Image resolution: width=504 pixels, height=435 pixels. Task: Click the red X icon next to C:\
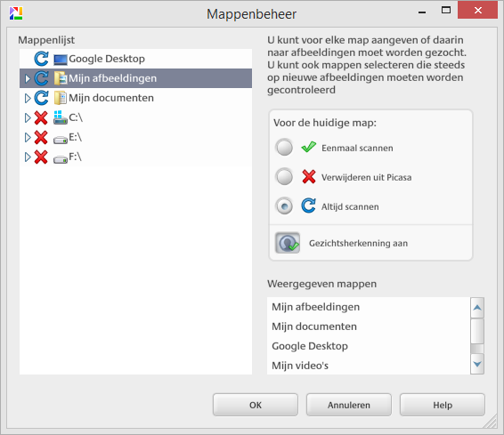tap(41, 117)
